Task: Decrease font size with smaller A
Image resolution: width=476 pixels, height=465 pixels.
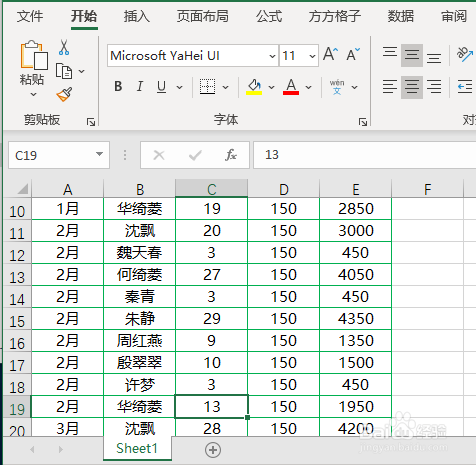Action: pyautogui.click(x=353, y=54)
